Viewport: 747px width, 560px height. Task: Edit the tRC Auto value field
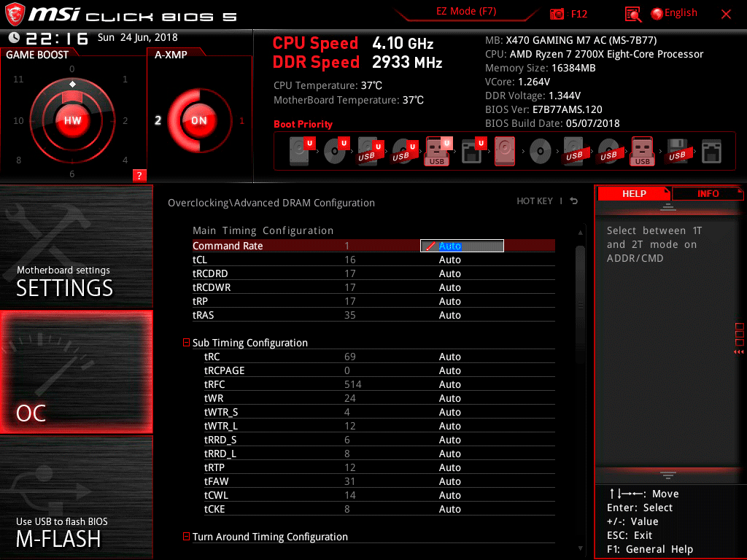[x=449, y=357]
